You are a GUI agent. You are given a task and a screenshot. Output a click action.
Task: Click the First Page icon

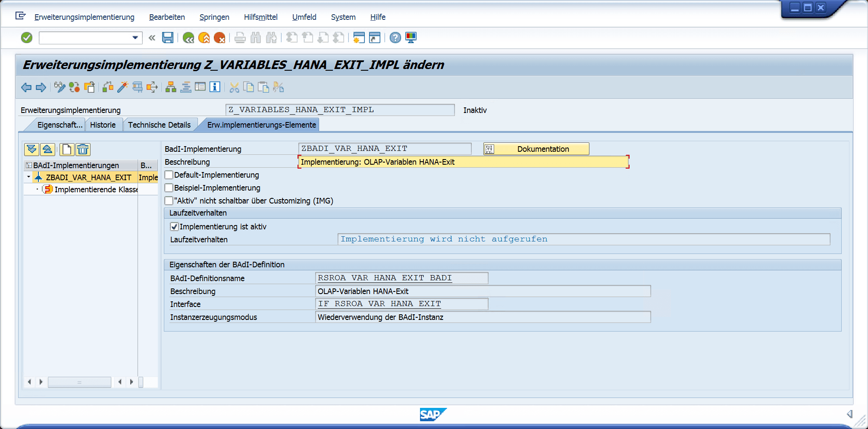click(x=292, y=38)
